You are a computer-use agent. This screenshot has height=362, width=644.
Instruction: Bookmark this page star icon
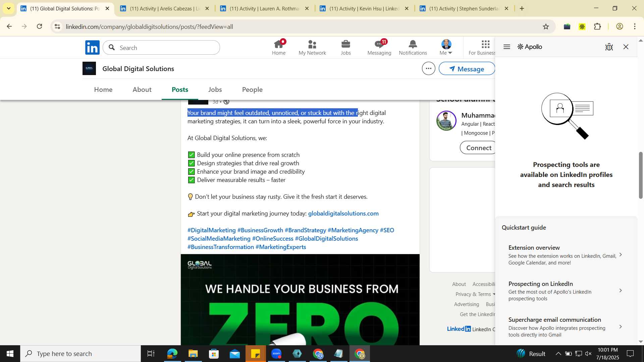[x=546, y=26]
